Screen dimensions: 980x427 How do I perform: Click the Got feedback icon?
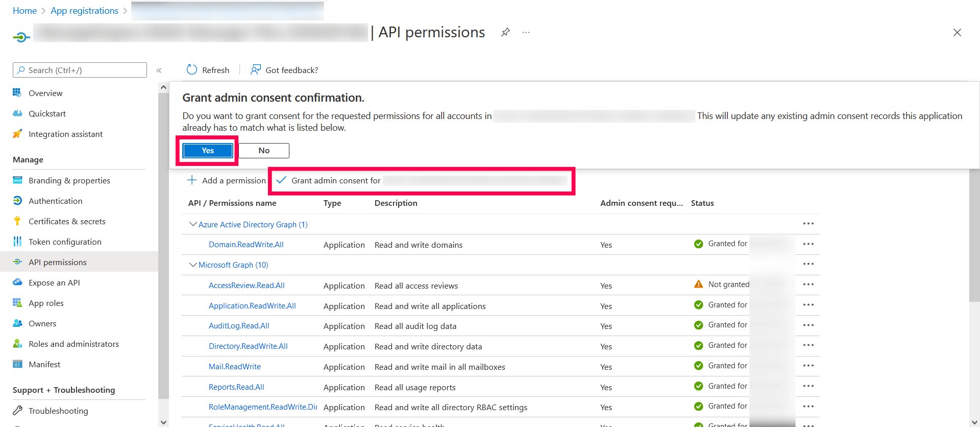256,69
